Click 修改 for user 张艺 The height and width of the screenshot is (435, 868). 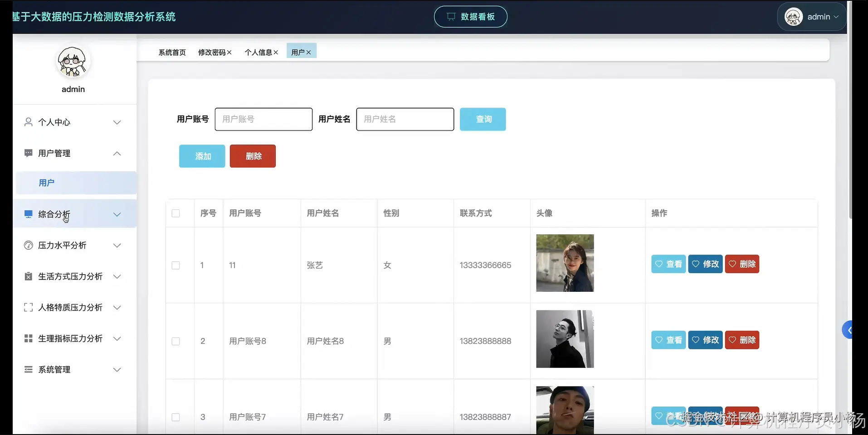[705, 264]
